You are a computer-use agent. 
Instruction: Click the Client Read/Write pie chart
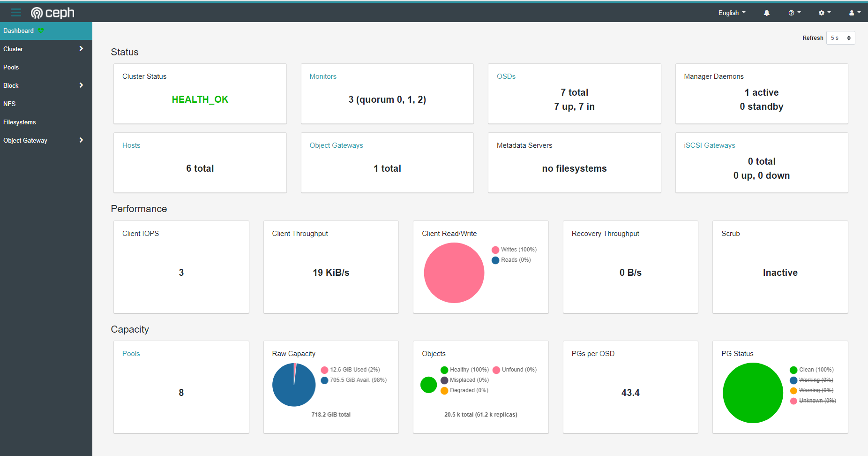click(x=454, y=273)
